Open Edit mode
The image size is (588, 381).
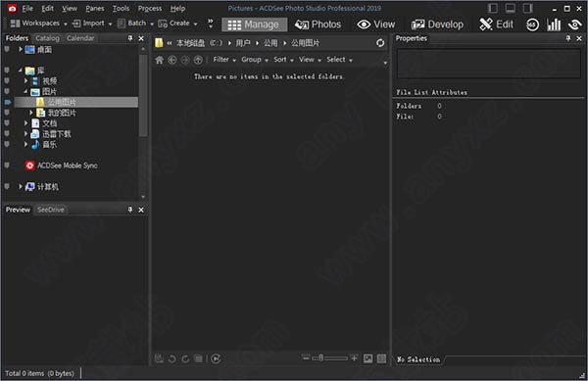(496, 24)
